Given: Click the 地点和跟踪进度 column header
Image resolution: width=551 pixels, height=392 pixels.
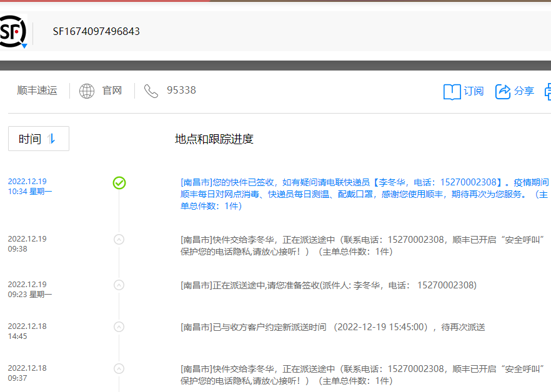Looking at the screenshot, I should point(214,139).
